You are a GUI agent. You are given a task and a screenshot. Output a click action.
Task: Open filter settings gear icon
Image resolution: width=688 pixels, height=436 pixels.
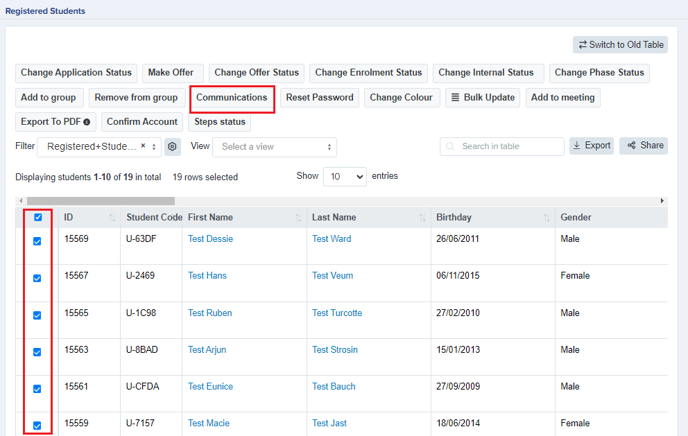tap(172, 147)
